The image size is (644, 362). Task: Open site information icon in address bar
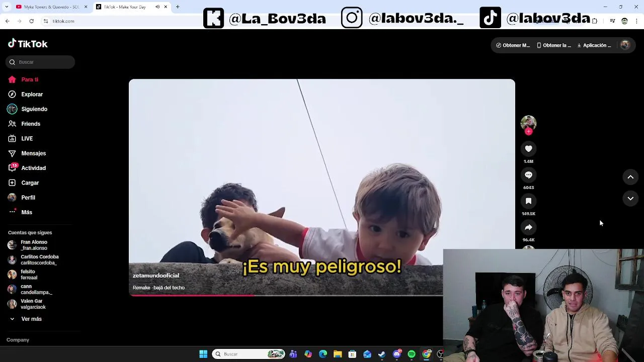(46, 21)
